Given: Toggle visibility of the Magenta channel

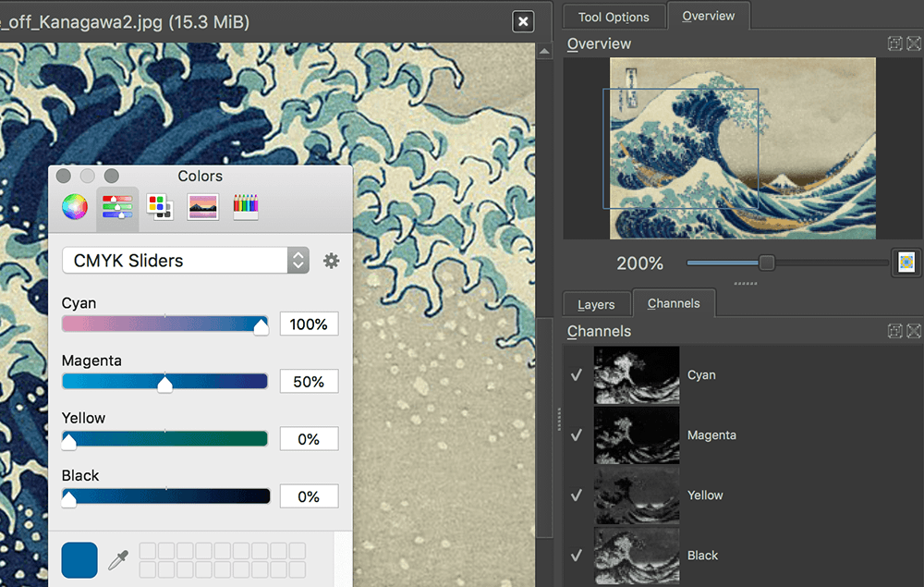Looking at the screenshot, I should click(x=577, y=435).
